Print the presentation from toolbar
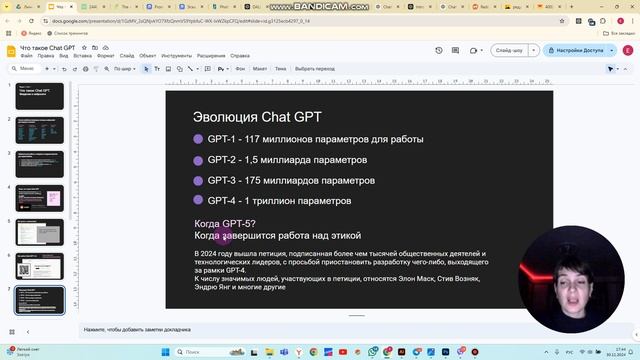Viewport: 640px width, 360px height. click(x=85, y=69)
